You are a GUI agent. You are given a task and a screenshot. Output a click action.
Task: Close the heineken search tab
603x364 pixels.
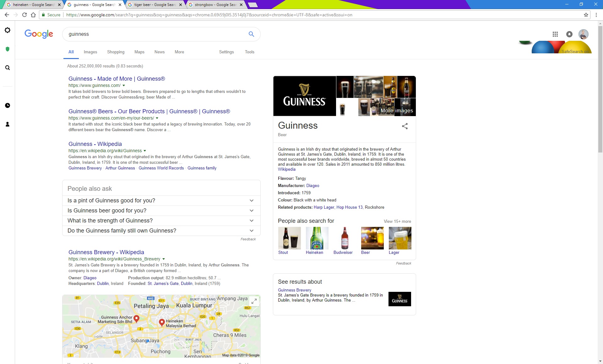[x=59, y=5]
